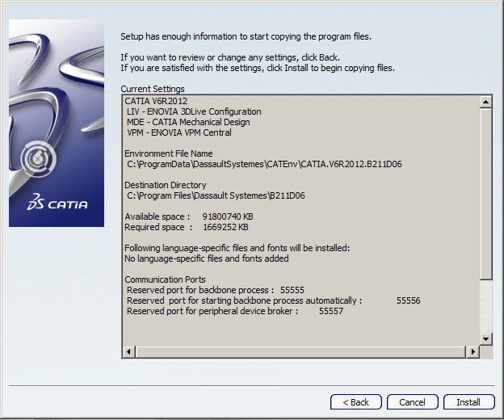Click the horizontal scroll left arrow
The height and width of the screenshot is (420, 504).
tap(129, 351)
